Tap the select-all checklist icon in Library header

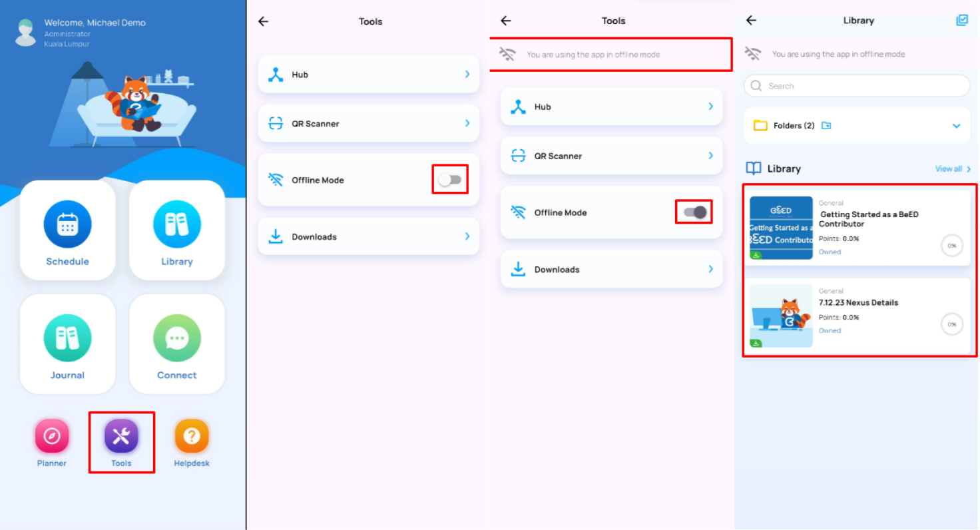coord(961,21)
